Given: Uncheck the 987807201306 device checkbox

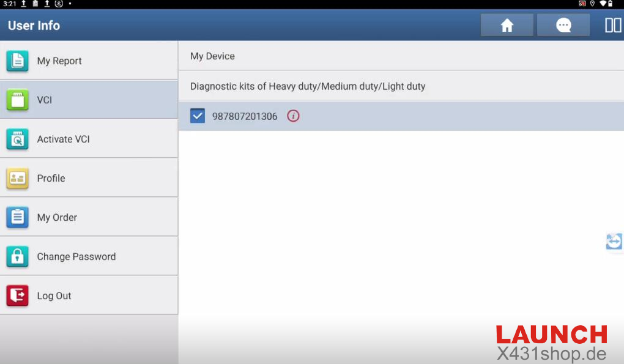Looking at the screenshot, I should point(198,116).
